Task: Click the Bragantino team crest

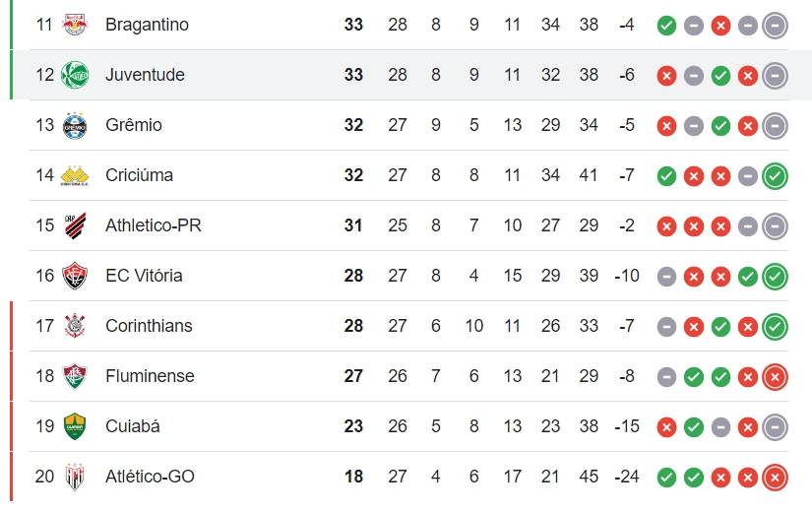Action: pyautogui.click(x=75, y=25)
